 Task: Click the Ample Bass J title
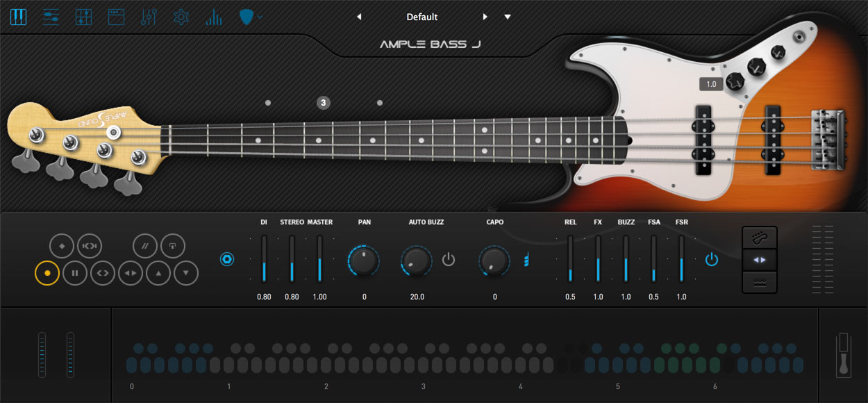(x=431, y=44)
